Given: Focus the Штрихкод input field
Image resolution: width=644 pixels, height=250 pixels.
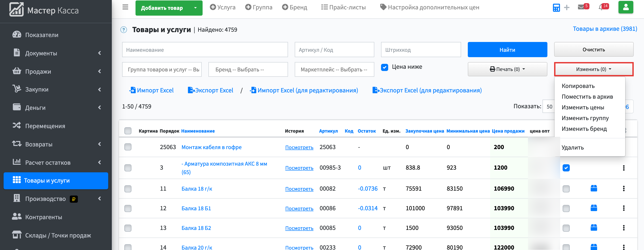Looking at the screenshot, I should (421, 50).
